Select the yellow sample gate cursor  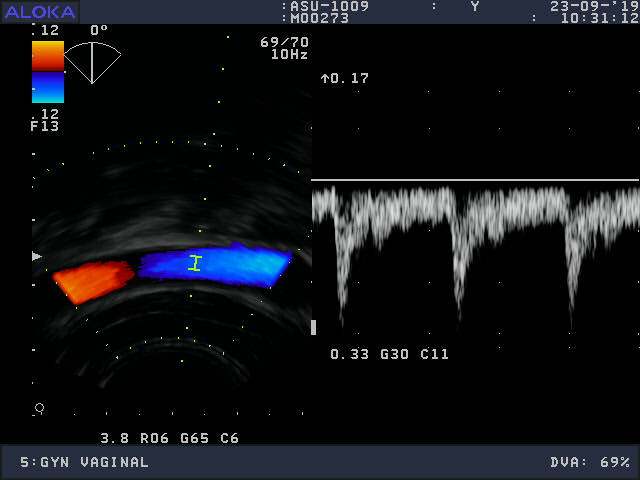tap(195, 263)
